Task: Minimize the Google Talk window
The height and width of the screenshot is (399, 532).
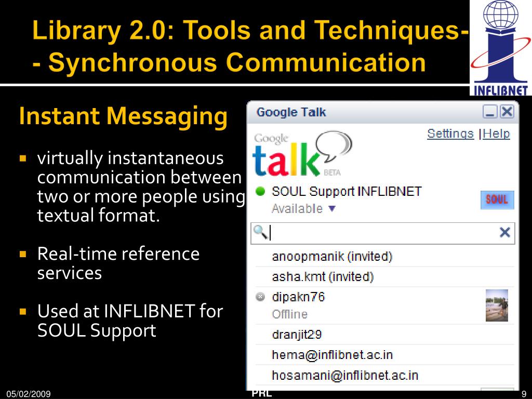Action: [490, 112]
